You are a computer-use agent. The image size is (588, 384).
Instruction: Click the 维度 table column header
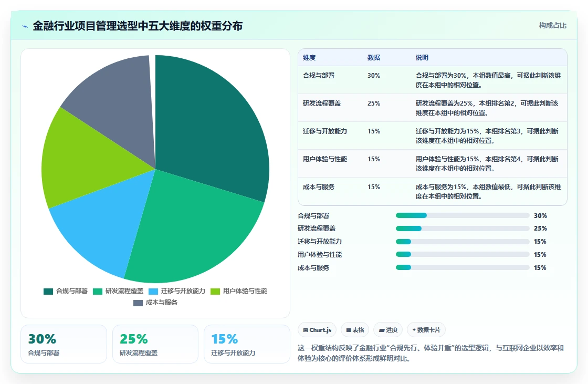[x=309, y=58]
